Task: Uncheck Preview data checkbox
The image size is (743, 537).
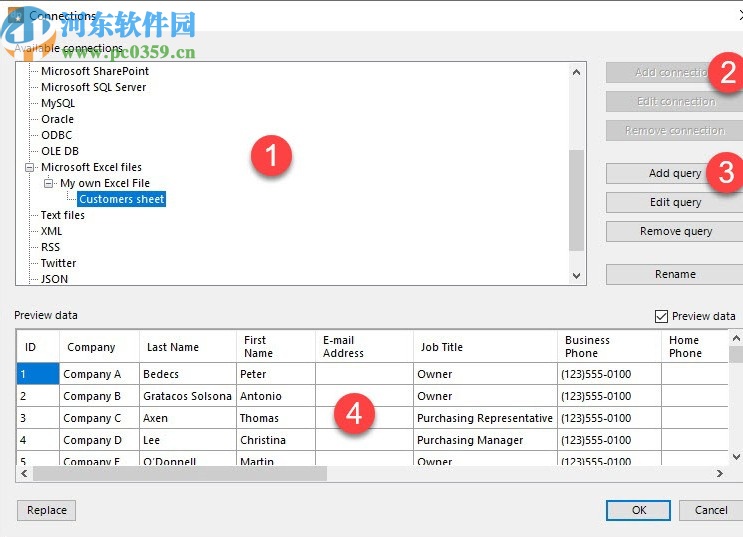Action: tap(661, 316)
